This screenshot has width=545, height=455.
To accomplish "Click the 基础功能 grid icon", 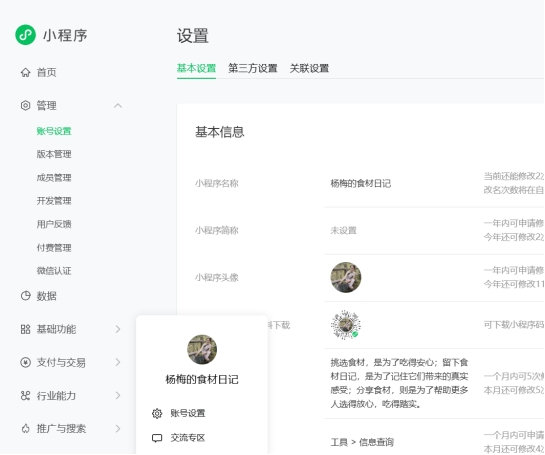I will pos(25,329).
